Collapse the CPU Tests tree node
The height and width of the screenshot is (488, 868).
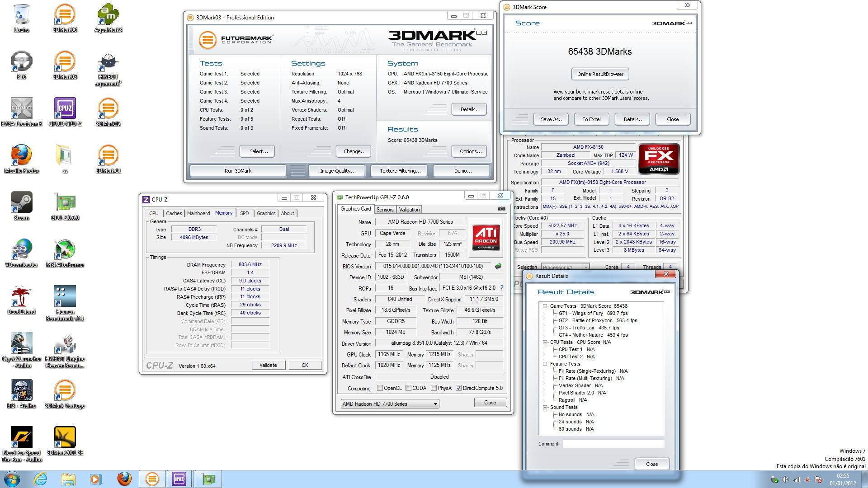[545, 342]
